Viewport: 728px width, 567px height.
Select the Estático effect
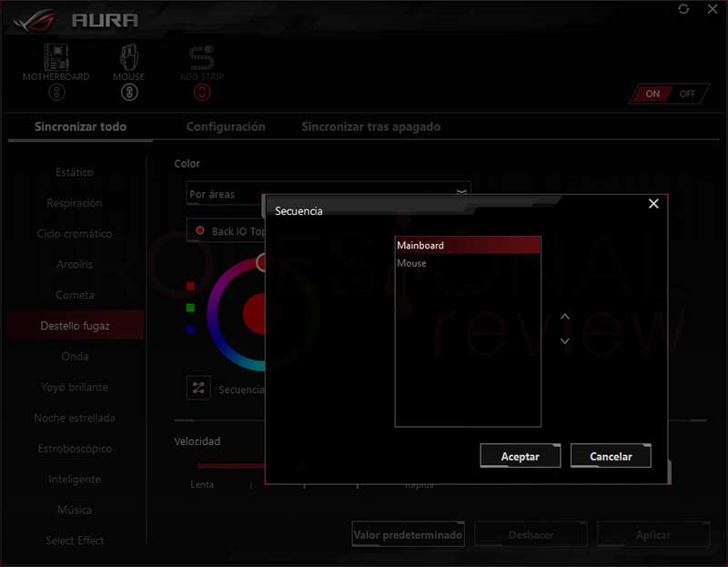click(75, 172)
